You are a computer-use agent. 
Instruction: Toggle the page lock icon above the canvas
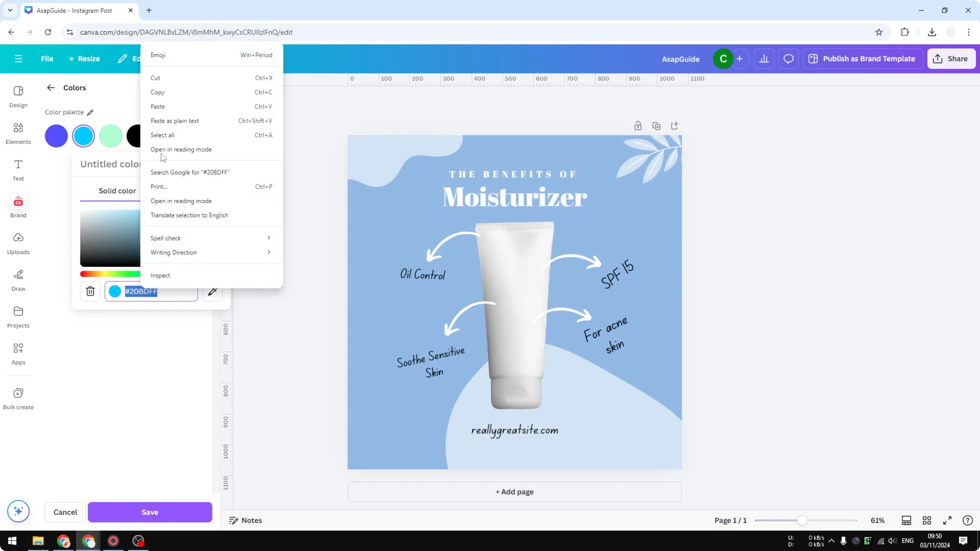pos(638,125)
